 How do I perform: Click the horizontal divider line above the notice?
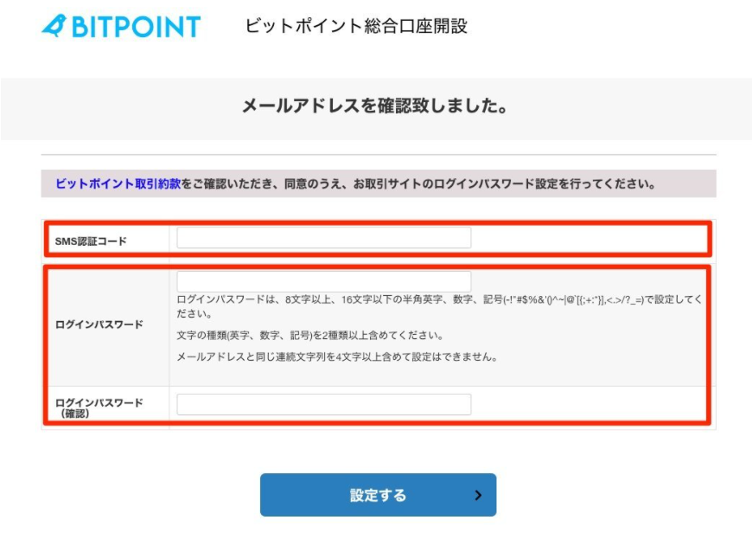click(x=378, y=155)
